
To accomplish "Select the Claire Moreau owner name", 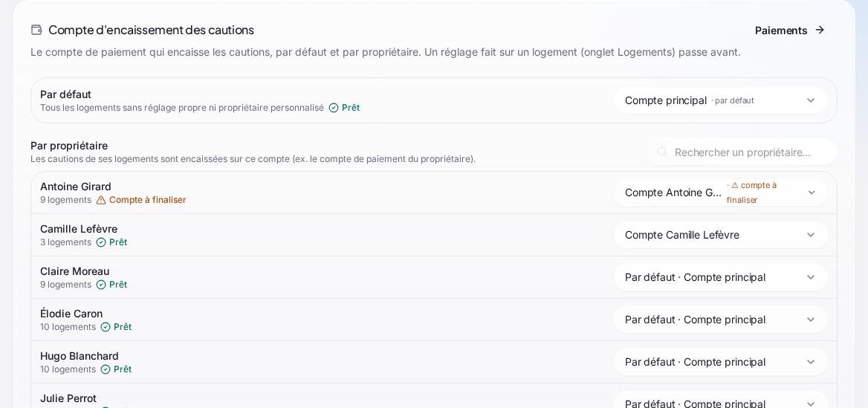I will (75, 271).
